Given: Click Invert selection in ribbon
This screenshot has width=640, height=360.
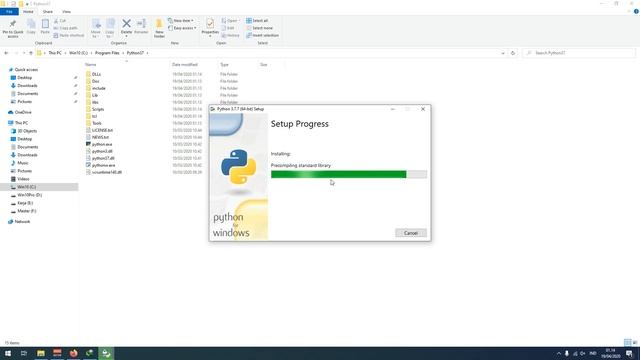Looking at the screenshot, I should 262,35.
